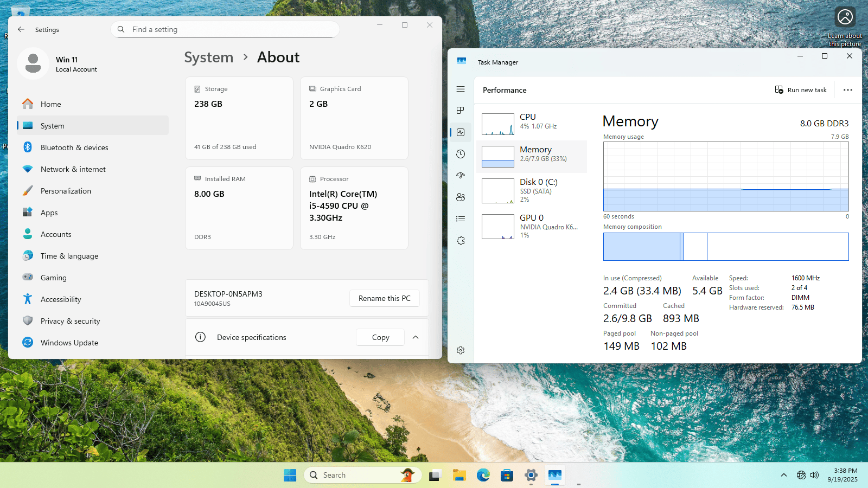868x488 pixels.
Task: Open App history in Task Manager
Action: pyautogui.click(x=461, y=154)
